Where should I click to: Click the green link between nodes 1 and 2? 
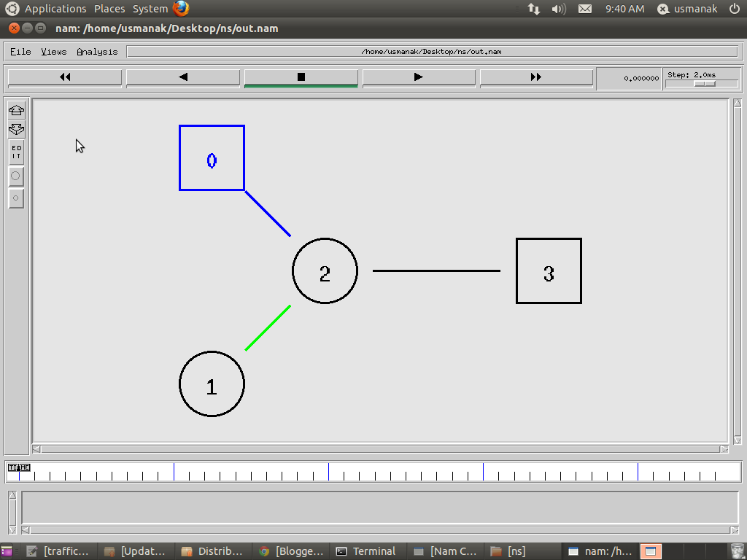[268, 328]
